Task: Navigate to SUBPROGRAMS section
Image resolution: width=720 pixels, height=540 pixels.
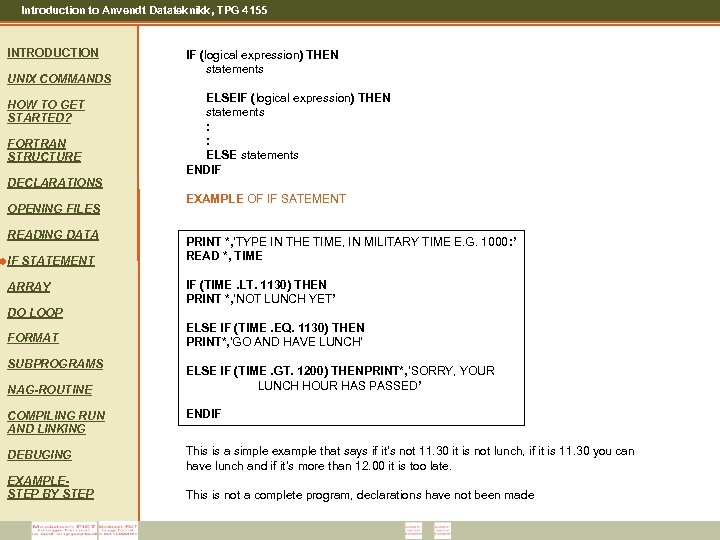Action: 55,364
